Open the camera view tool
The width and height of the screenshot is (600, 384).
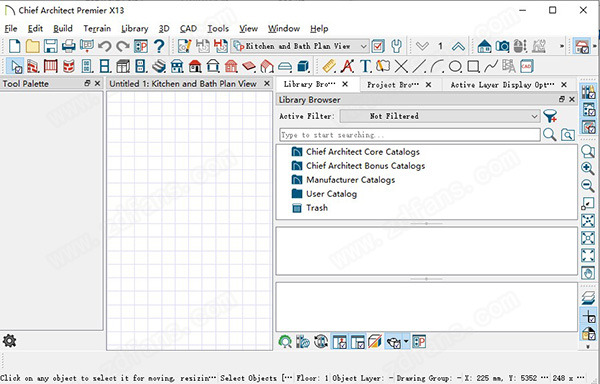tap(502, 46)
